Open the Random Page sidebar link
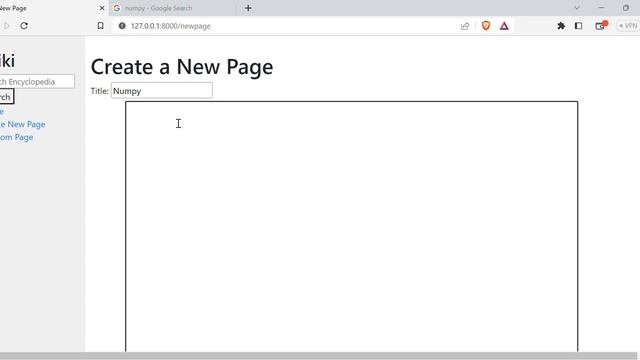 coord(16,137)
